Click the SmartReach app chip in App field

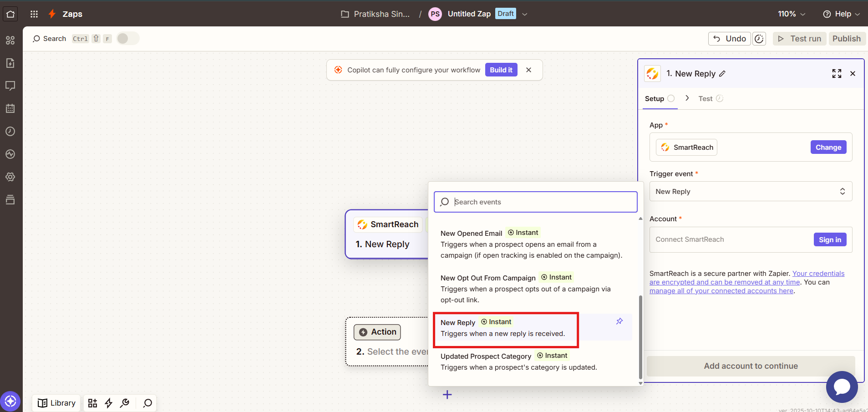pos(687,148)
